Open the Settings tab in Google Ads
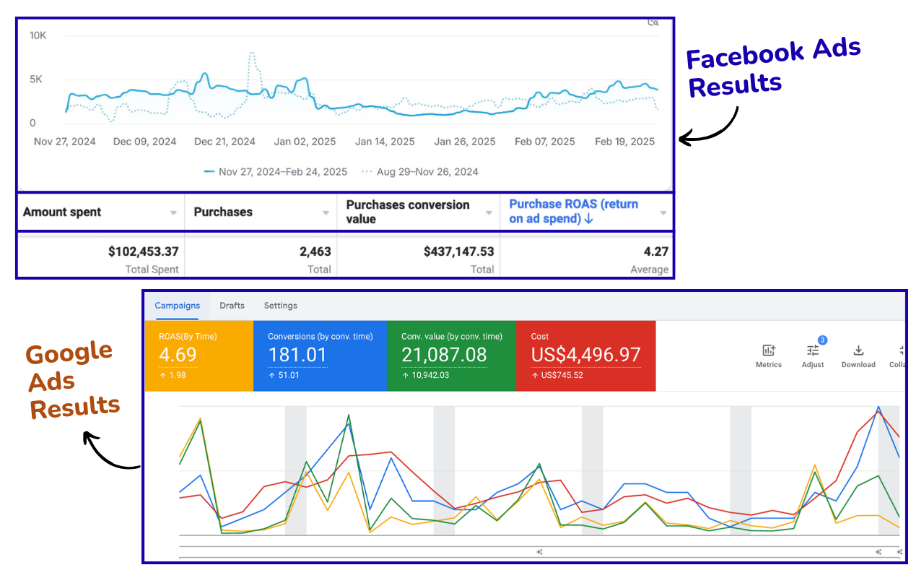 [x=280, y=305]
